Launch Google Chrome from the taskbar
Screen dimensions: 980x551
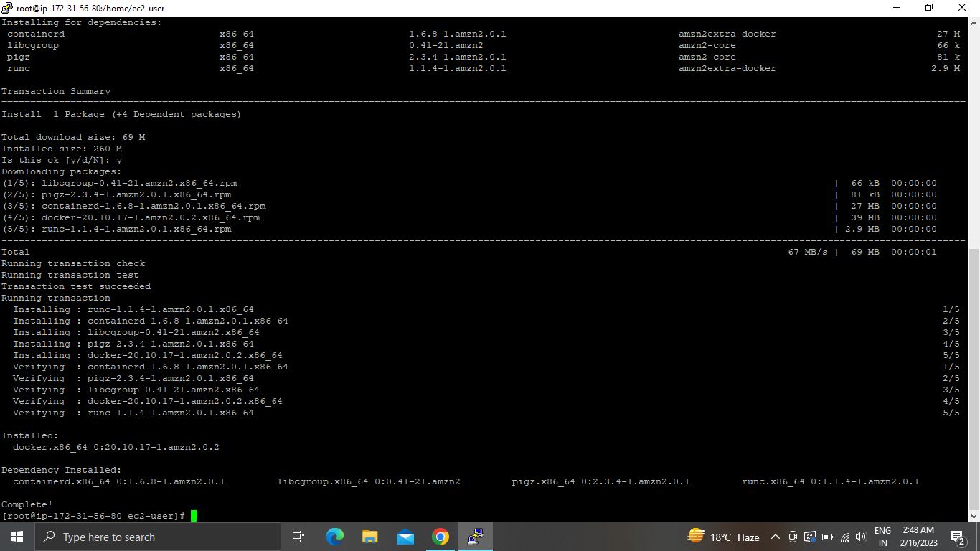pyautogui.click(x=440, y=537)
